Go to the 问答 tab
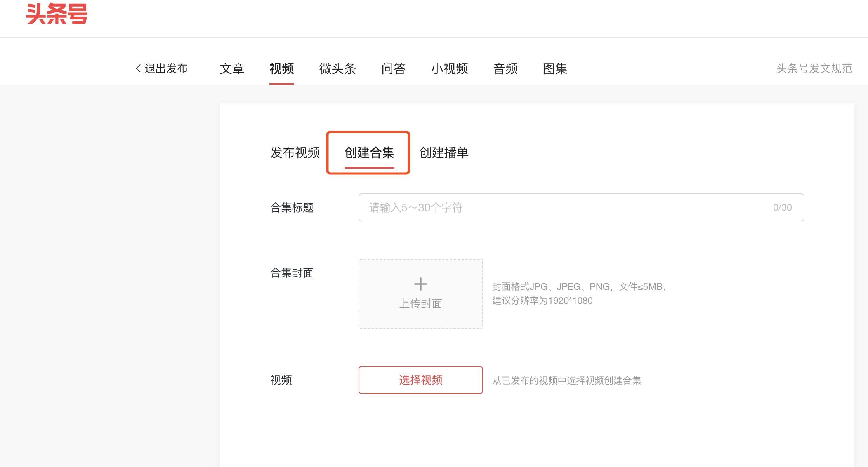The height and width of the screenshot is (467, 868). pos(393,69)
